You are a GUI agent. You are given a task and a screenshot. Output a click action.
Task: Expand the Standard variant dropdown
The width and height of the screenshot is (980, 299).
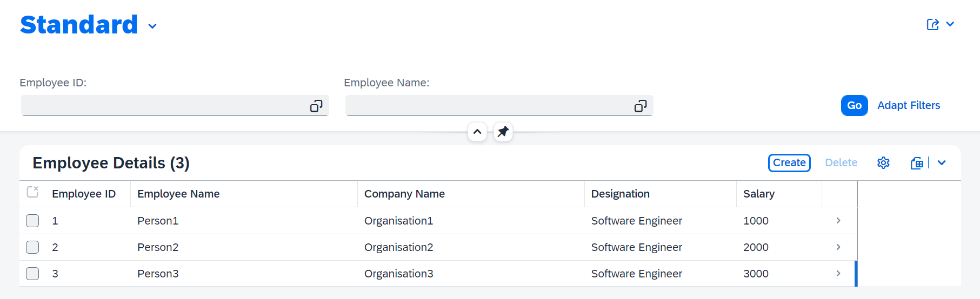tap(152, 26)
